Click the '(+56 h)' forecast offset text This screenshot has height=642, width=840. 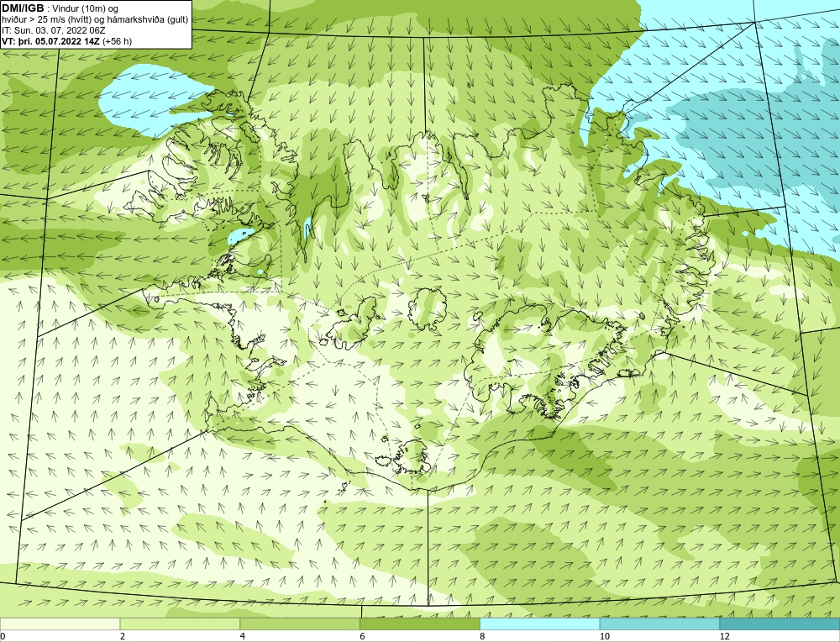click(x=118, y=40)
